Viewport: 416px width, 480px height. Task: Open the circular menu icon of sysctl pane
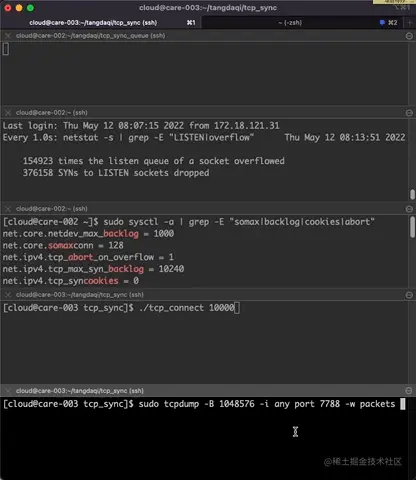coord(409,209)
